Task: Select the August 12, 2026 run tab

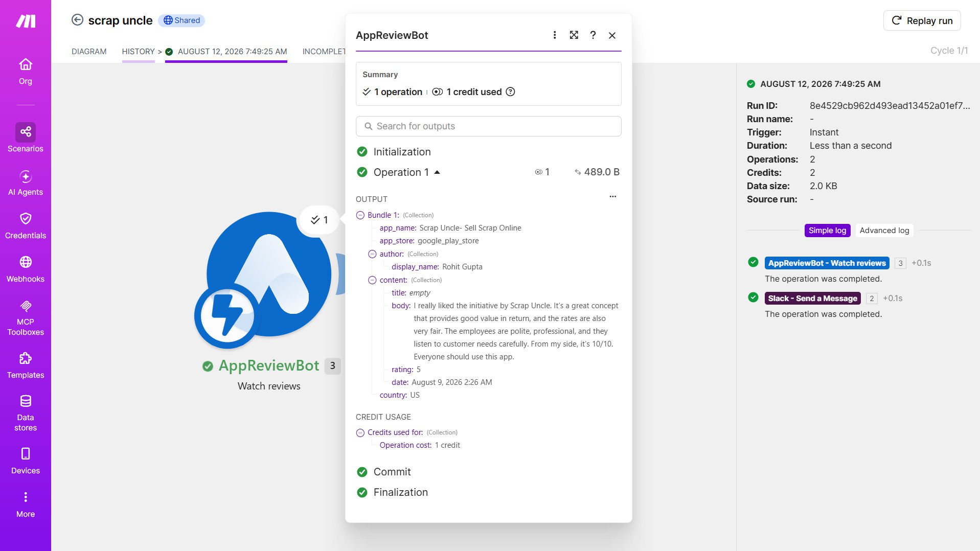Action: click(x=226, y=52)
